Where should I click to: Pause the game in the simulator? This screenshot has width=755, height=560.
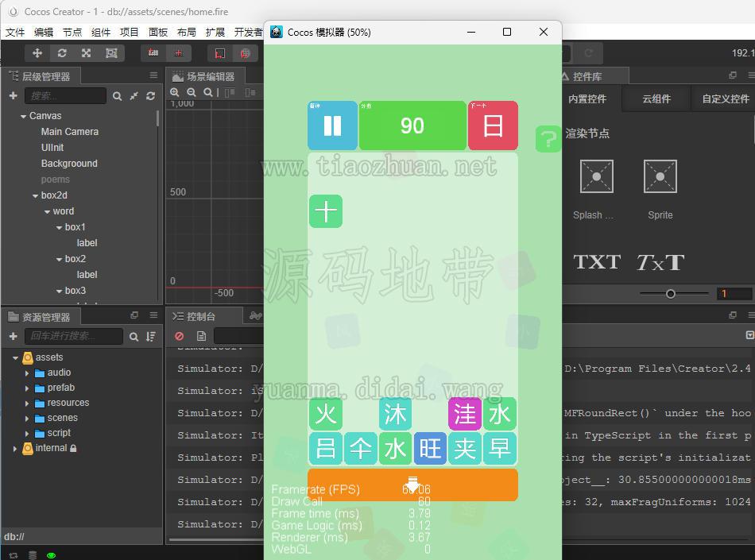tap(333, 126)
